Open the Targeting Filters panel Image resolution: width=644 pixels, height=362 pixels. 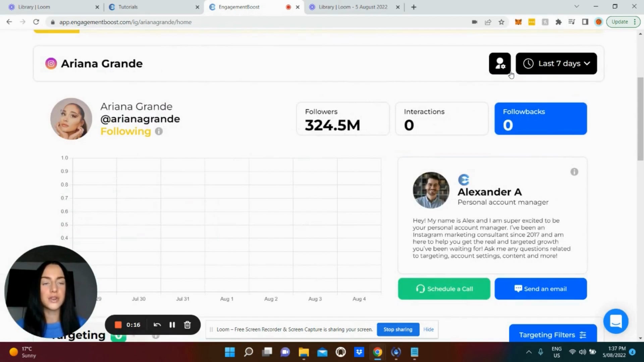[x=552, y=335]
